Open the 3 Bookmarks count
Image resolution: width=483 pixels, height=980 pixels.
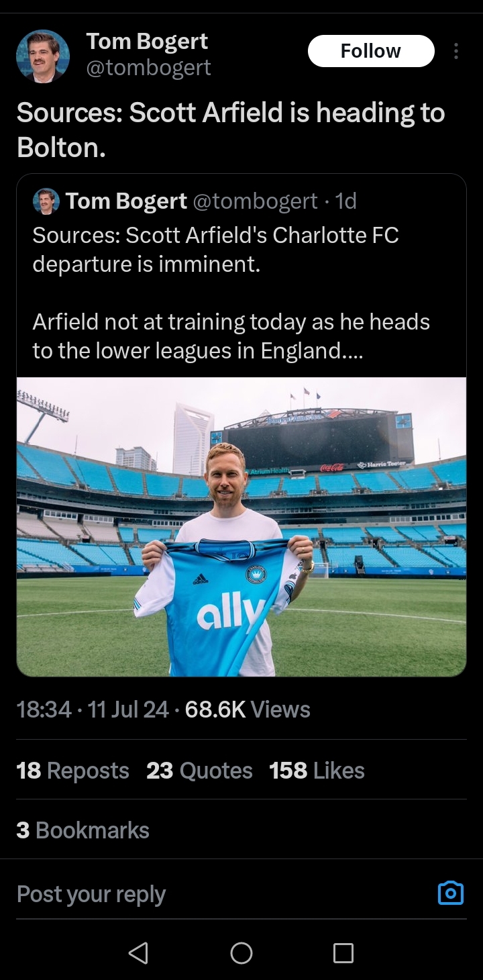coord(83,830)
